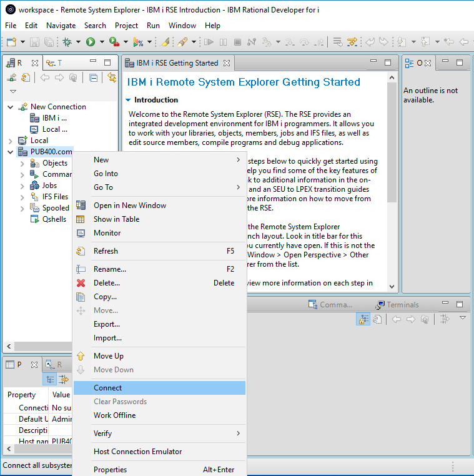Click the Debug bug icon
474x476 pixels.
point(67,42)
